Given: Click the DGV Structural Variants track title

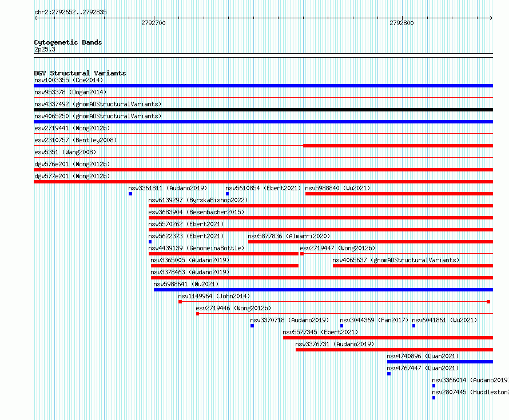Looking at the screenshot, I should pos(80,73).
